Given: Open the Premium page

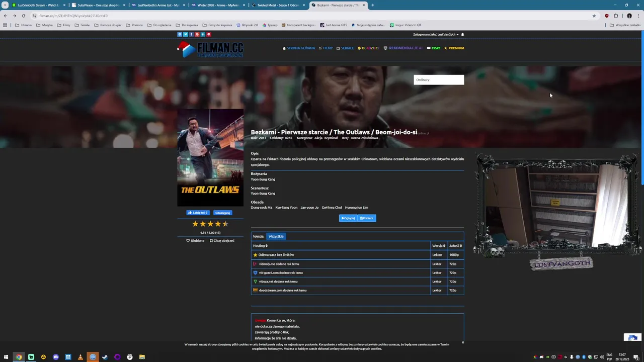Looking at the screenshot, I should tap(454, 48).
